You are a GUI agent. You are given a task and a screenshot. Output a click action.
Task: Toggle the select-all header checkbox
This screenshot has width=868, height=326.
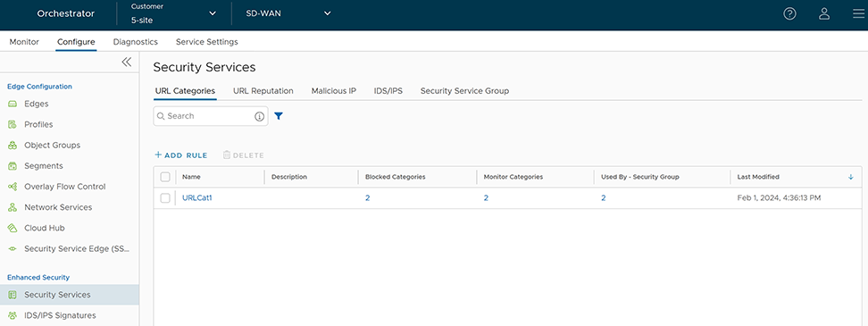click(165, 177)
